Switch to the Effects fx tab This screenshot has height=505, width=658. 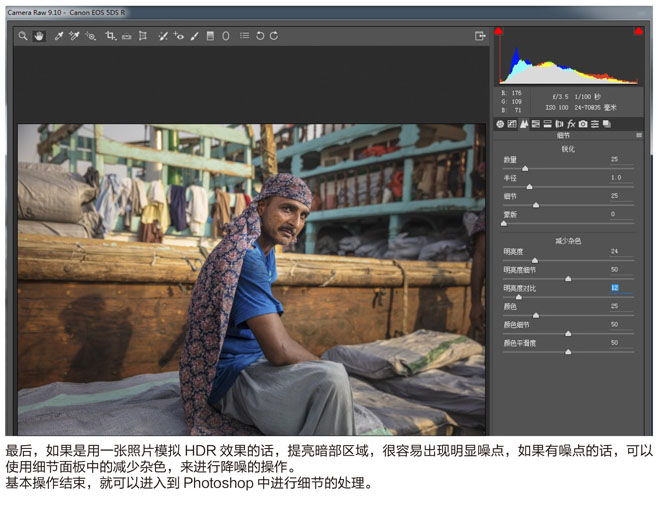point(571,124)
